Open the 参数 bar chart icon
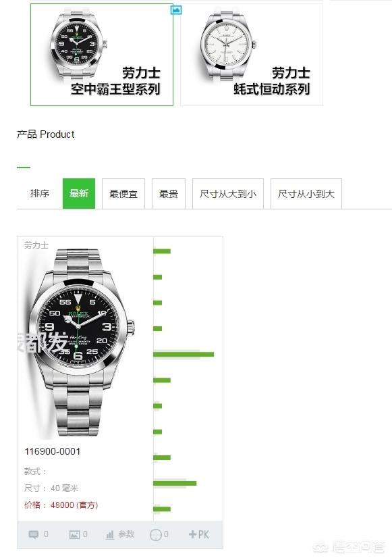Screen dimensions: 392x560 110,534
